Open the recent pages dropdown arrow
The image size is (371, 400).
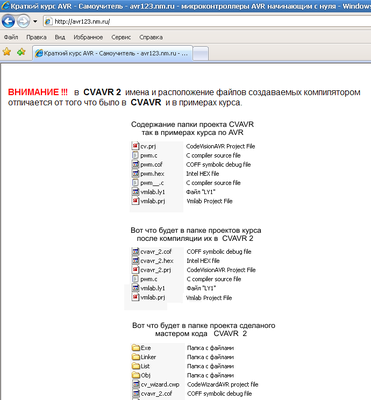(x=35, y=22)
